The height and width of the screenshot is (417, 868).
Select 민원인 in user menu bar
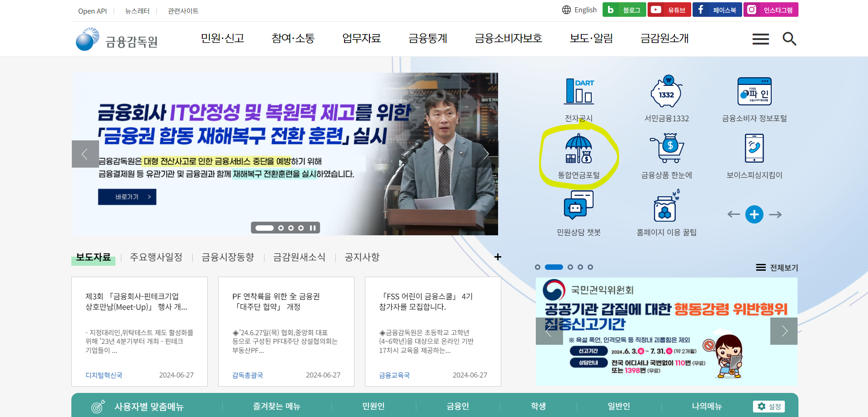coord(374,406)
